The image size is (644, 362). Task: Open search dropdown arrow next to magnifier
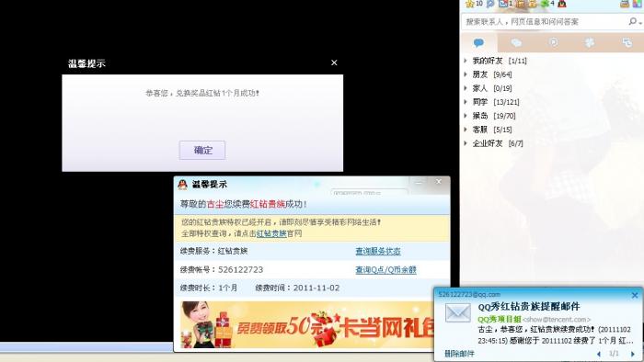tap(640, 23)
